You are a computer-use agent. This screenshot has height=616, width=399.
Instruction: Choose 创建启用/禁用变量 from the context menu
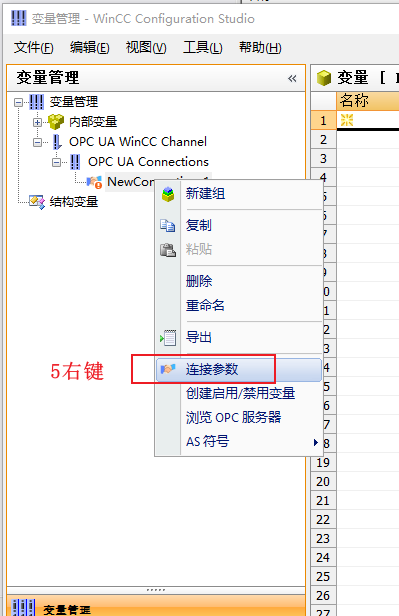click(x=240, y=394)
